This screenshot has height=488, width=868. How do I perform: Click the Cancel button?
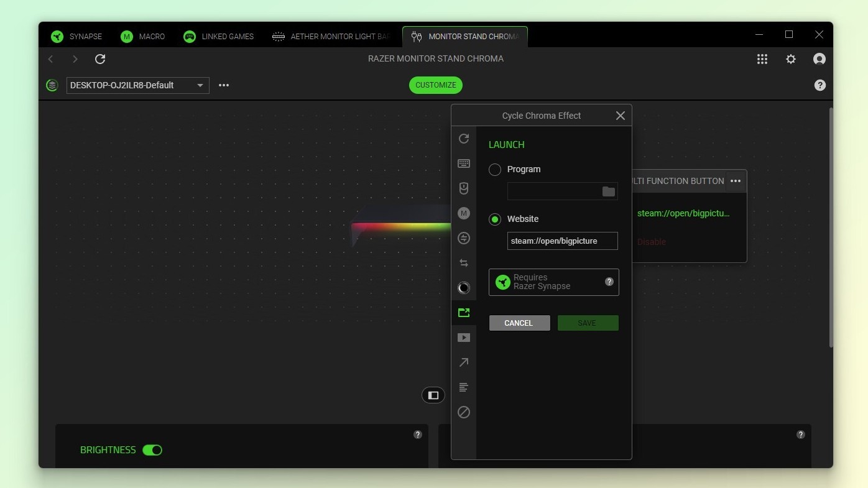[x=519, y=323]
